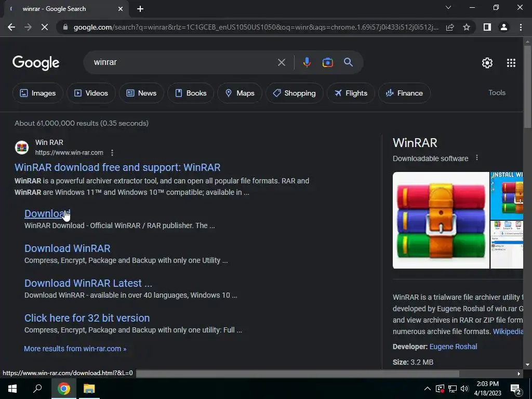The image size is (532, 399).
Task: Open search Tools options
Action: pyautogui.click(x=497, y=92)
